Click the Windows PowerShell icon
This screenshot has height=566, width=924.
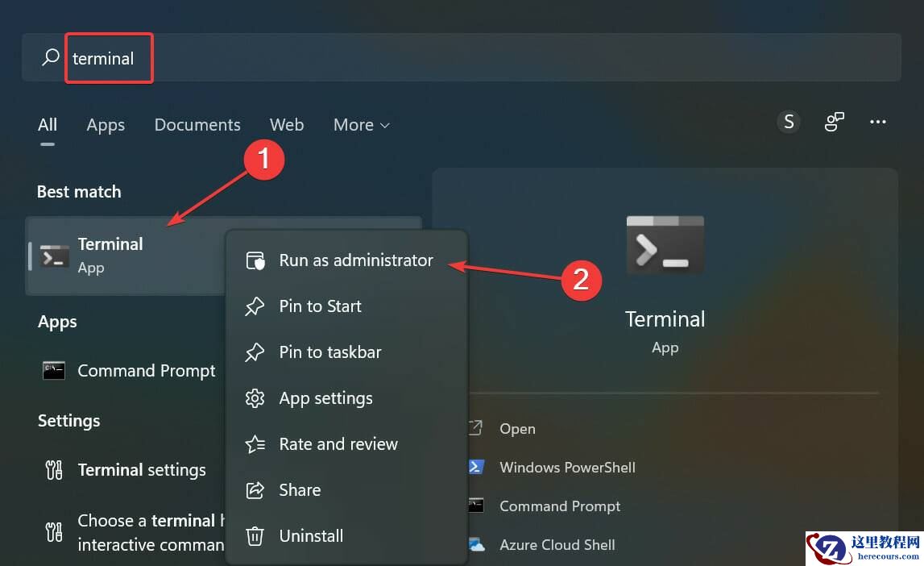[477, 467]
